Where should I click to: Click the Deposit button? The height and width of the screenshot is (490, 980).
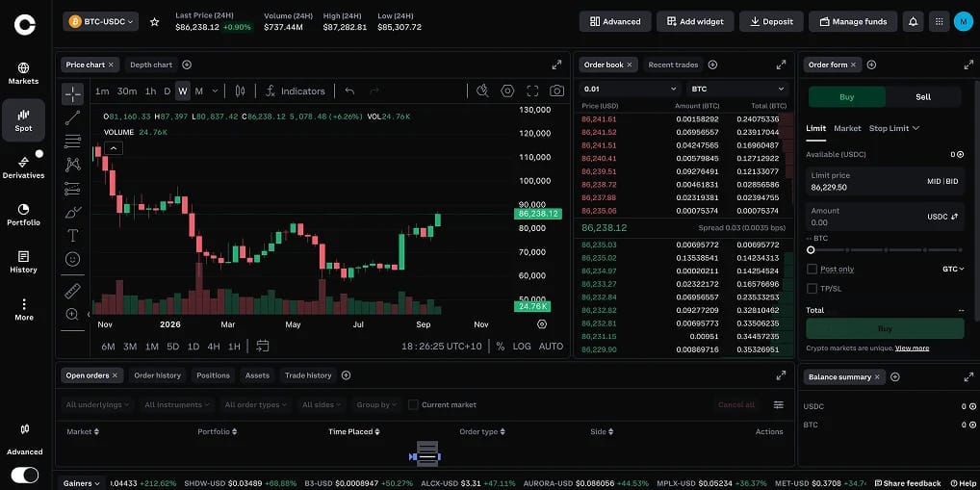pos(771,21)
